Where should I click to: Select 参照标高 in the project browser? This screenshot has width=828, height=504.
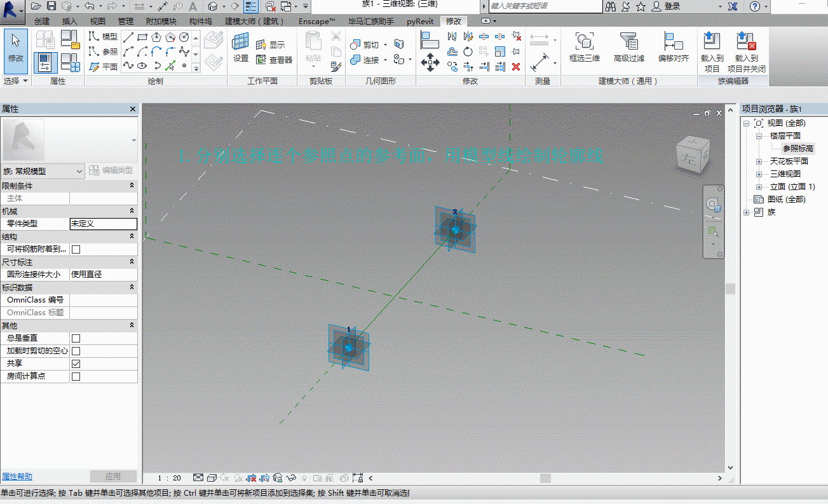click(x=798, y=149)
